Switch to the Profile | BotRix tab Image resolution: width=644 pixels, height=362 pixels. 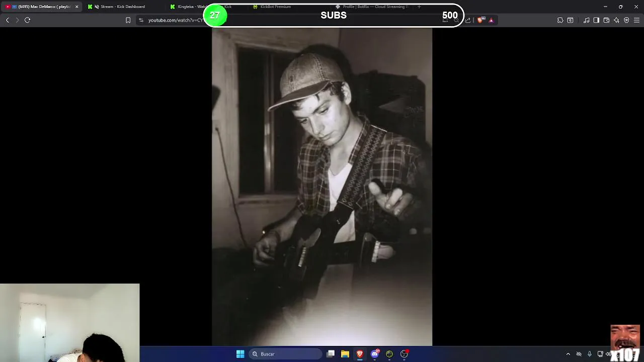(372, 7)
